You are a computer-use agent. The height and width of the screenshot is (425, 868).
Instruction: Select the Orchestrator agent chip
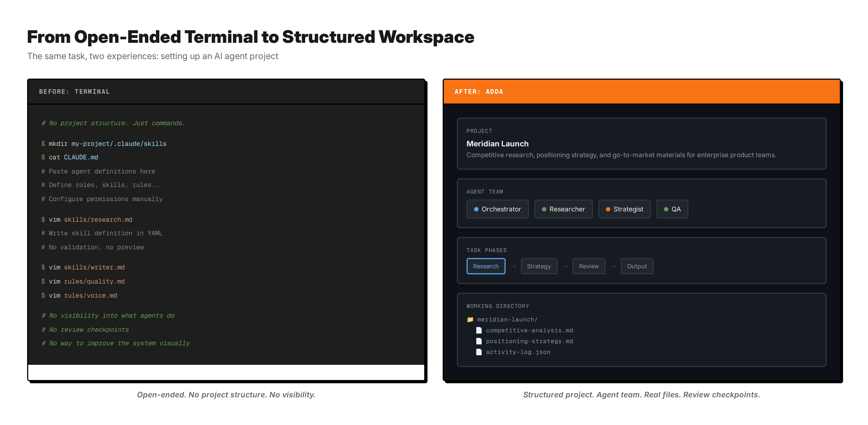click(x=497, y=209)
